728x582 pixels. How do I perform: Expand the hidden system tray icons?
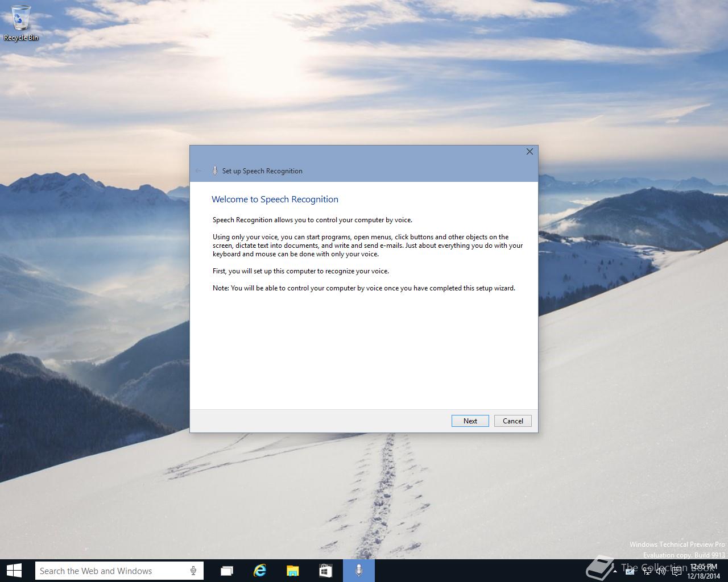pos(615,571)
